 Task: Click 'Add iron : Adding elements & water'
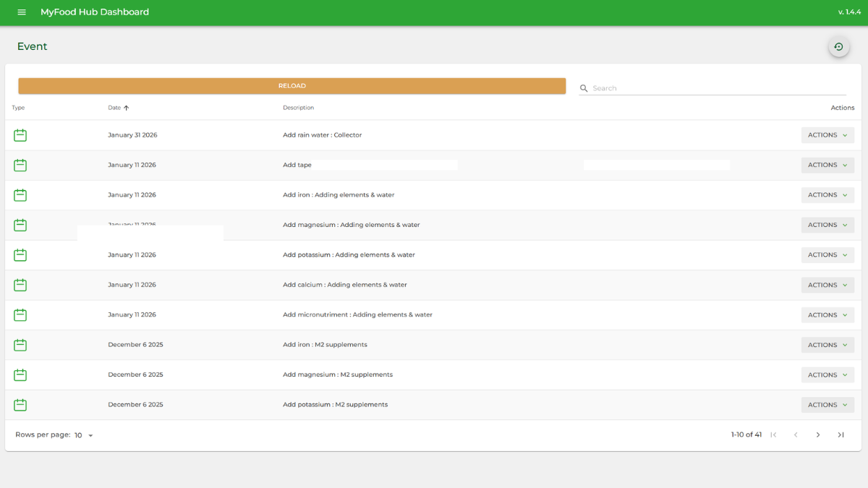tap(339, 195)
